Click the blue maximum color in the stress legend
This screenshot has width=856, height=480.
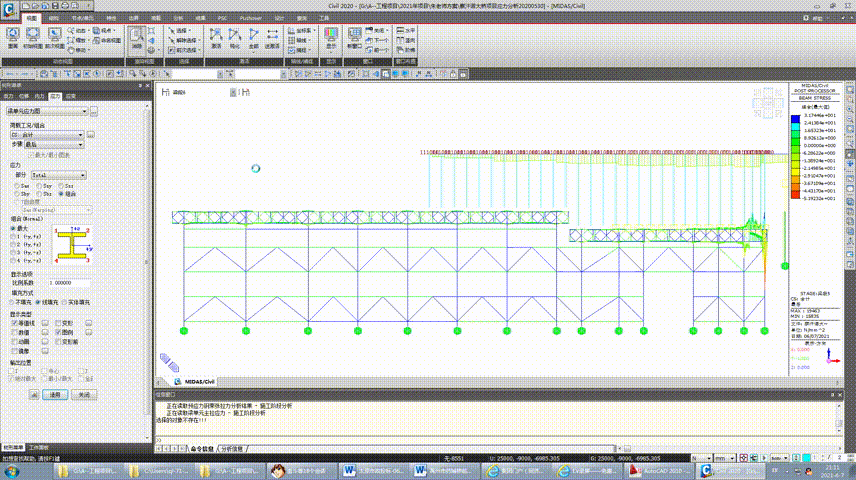click(x=795, y=119)
